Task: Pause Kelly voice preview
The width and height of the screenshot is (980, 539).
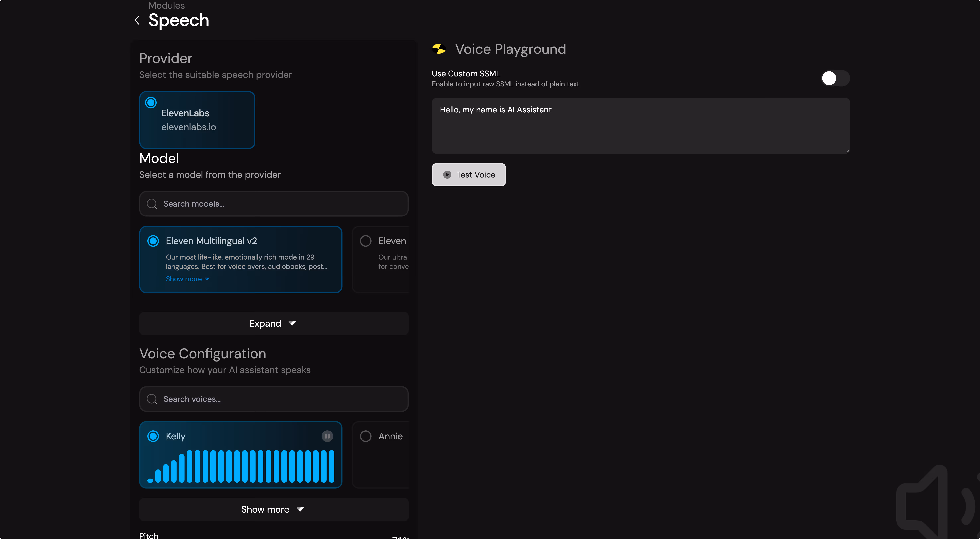Action: 327,436
